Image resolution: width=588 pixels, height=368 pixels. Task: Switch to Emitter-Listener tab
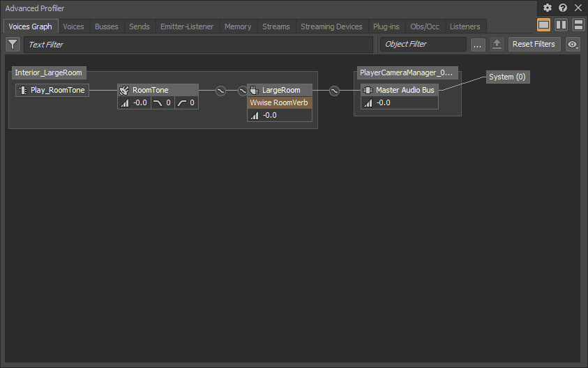187,26
